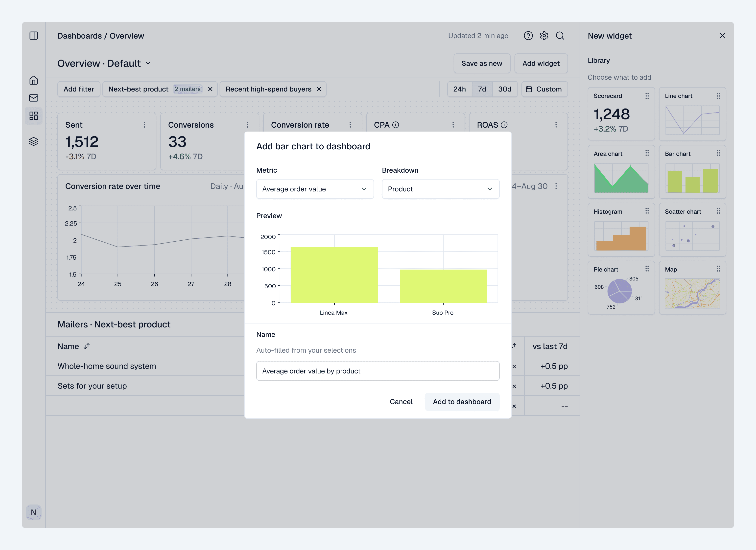The width and height of the screenshot is (756, 550).
Task: Select the 7d time range
Action: [x=482, y=89]
